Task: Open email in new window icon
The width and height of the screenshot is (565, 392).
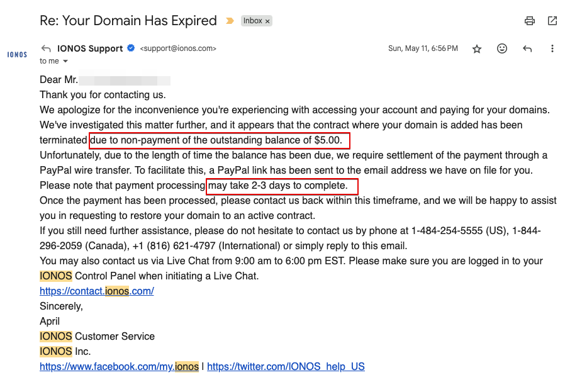Action: [x=552, y=21]
